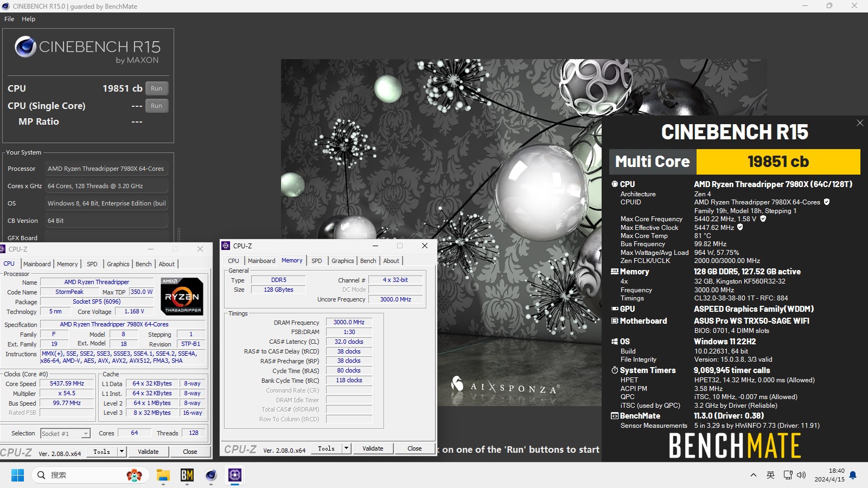Click the shield next to Max Core Frequency
868x488 pixels.
(x=763, y=219)
